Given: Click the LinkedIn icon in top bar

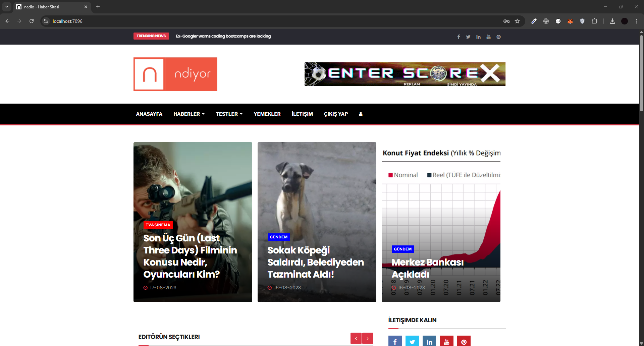Looking at the screenshot, I should click(478, 37).
